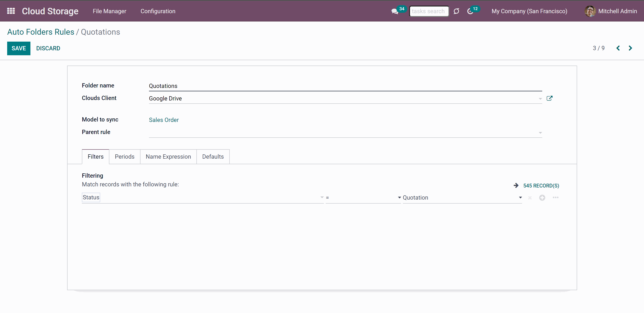
Task: Click Mitchell Admin avatar picture
Action: point(590,11)
